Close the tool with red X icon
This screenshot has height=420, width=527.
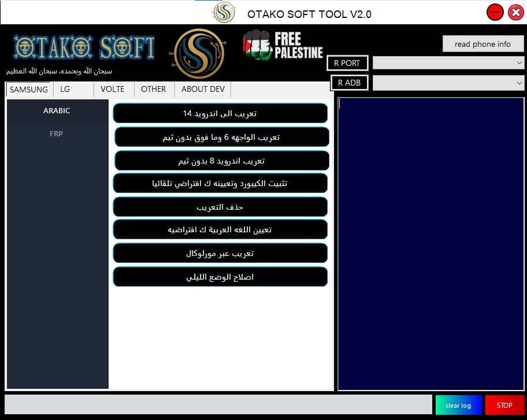(515, 13)
